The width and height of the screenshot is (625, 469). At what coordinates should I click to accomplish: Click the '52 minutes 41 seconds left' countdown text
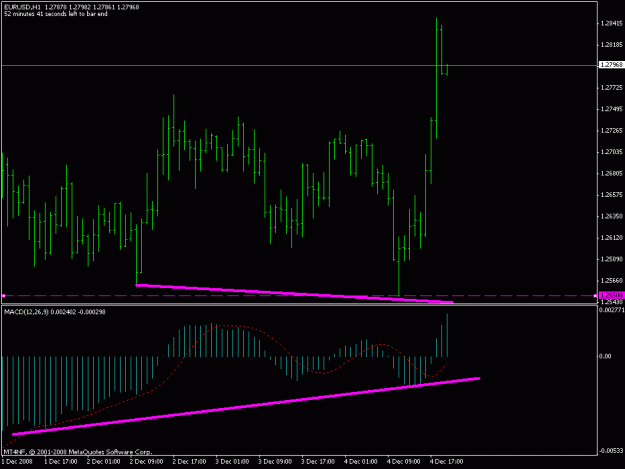pyautogui.click(x=55, y=14)
